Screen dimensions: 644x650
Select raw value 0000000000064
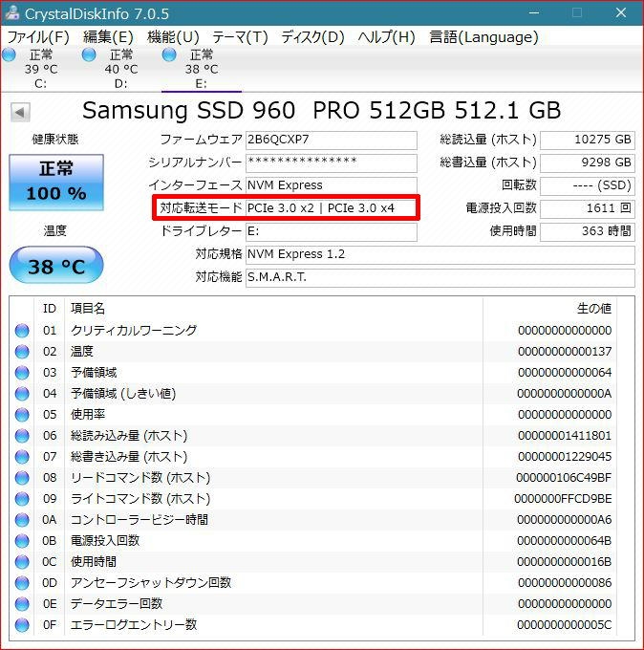click(565, 373)
